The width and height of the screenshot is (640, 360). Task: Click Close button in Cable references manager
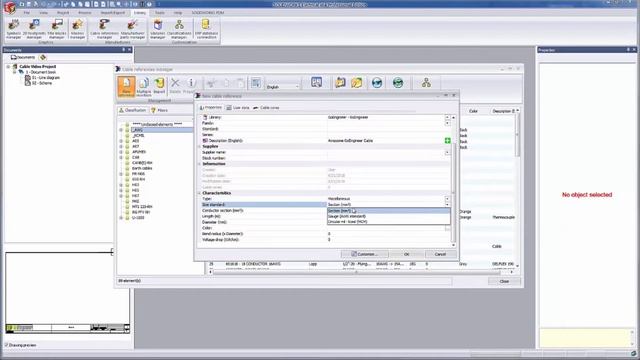(x=504, y=281)
